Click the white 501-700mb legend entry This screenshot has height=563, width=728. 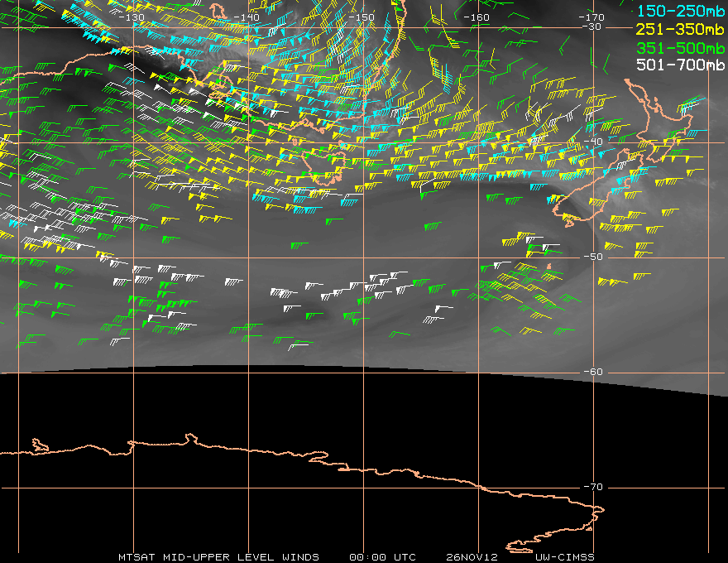(x=681, y=65)
